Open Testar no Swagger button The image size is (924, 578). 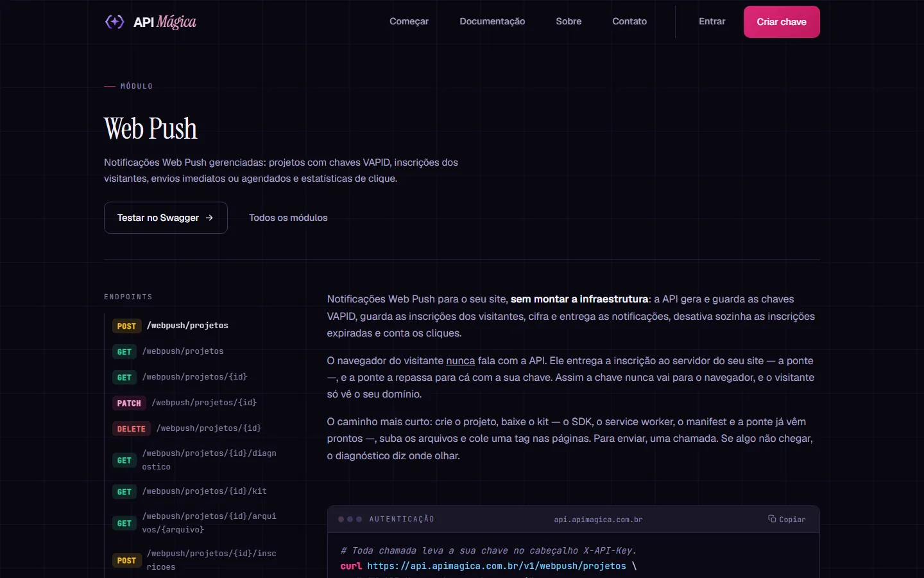166,218
